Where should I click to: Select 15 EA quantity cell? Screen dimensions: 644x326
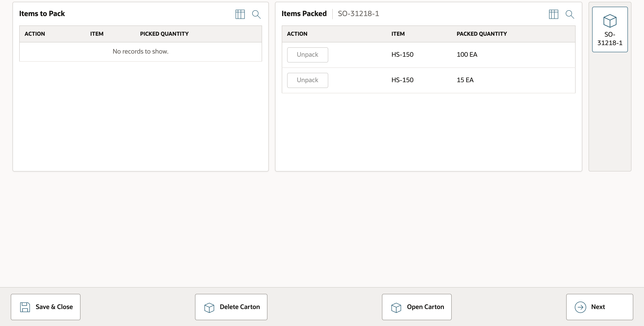pyautogui.click(x=465, y=80)
